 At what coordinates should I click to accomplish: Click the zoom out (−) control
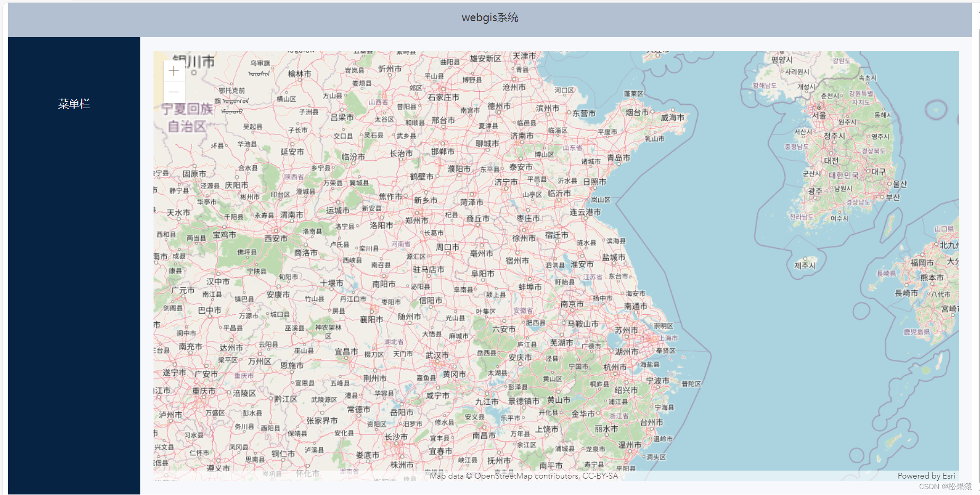pyautogui.click(x=173, y=92)
